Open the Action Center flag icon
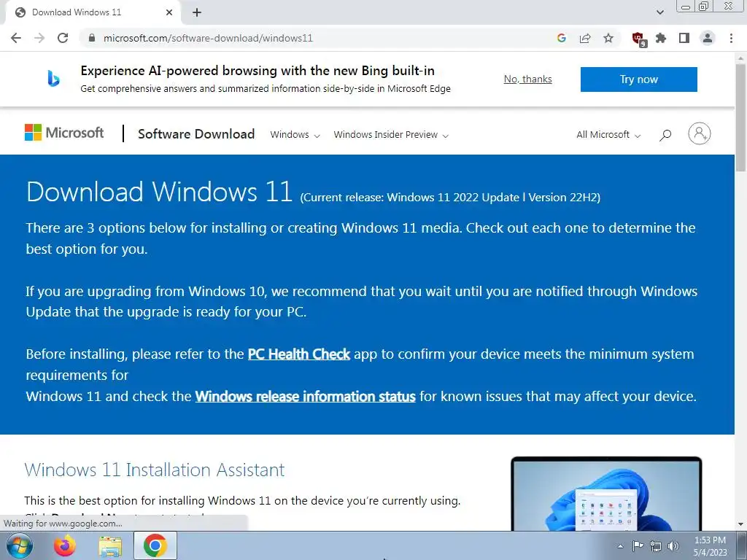The image size is (747, 560). 638,546
